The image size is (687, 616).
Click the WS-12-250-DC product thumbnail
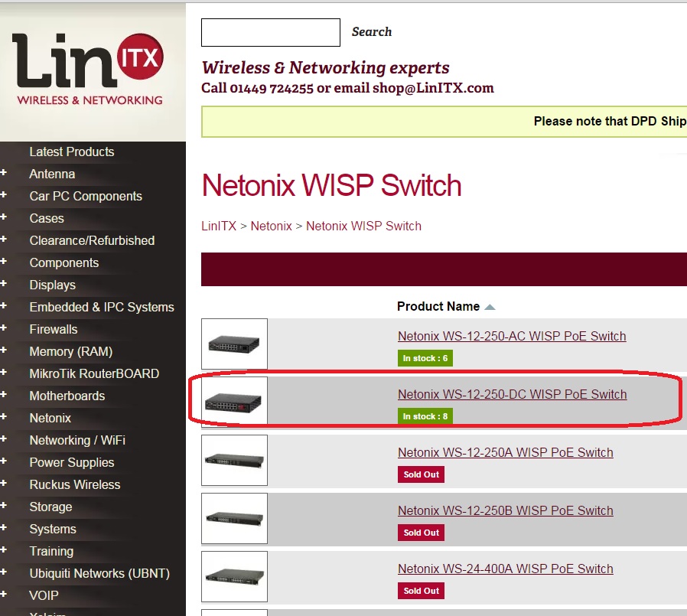[234, 402]
